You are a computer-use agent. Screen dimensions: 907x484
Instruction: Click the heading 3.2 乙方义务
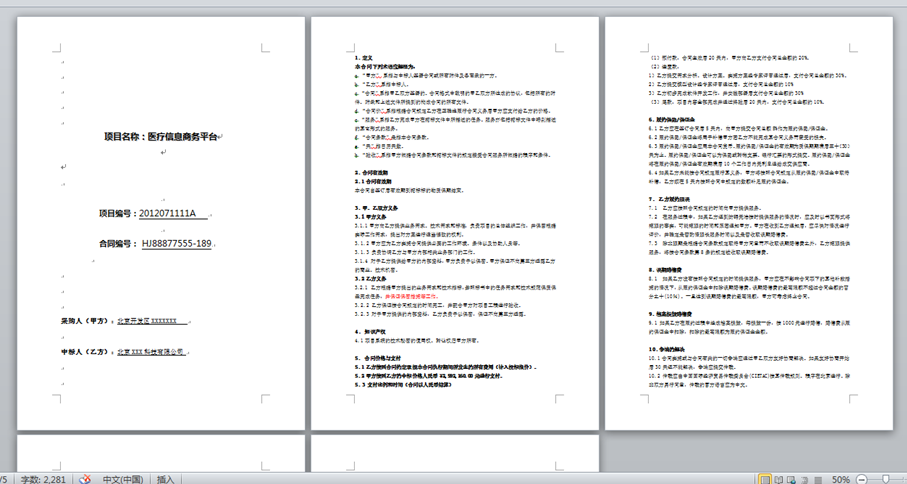[371, 278]
